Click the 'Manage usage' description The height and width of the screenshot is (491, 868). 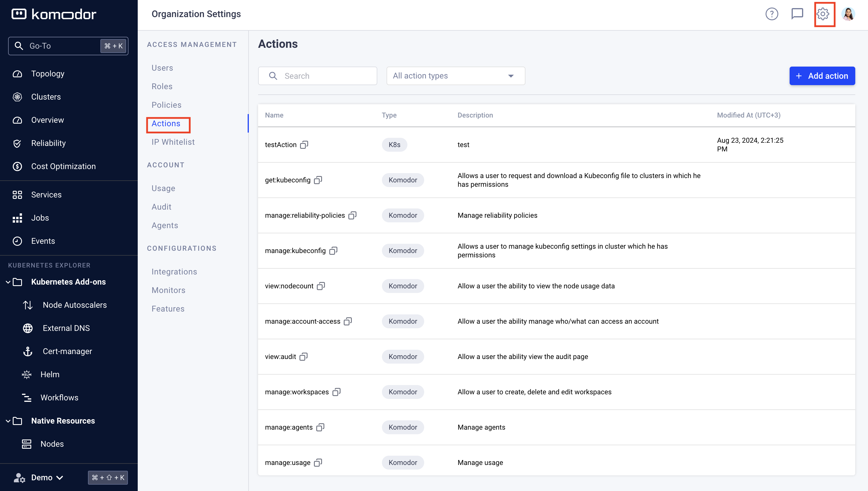[x=480, y=463]
